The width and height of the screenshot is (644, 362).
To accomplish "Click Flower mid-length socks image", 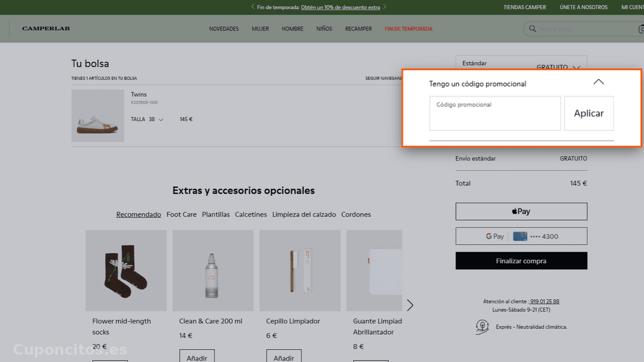I will point(126,270).
